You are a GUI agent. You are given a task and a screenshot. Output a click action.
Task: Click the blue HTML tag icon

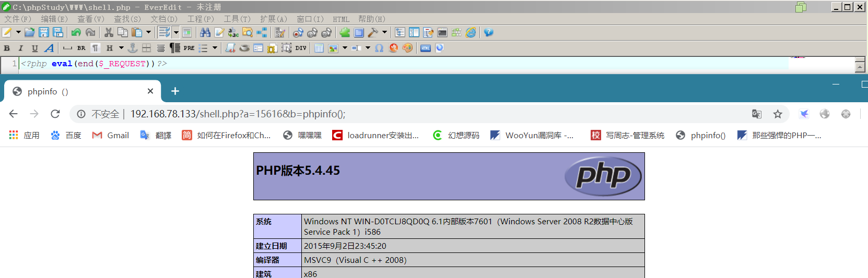[x=426, y=48]
